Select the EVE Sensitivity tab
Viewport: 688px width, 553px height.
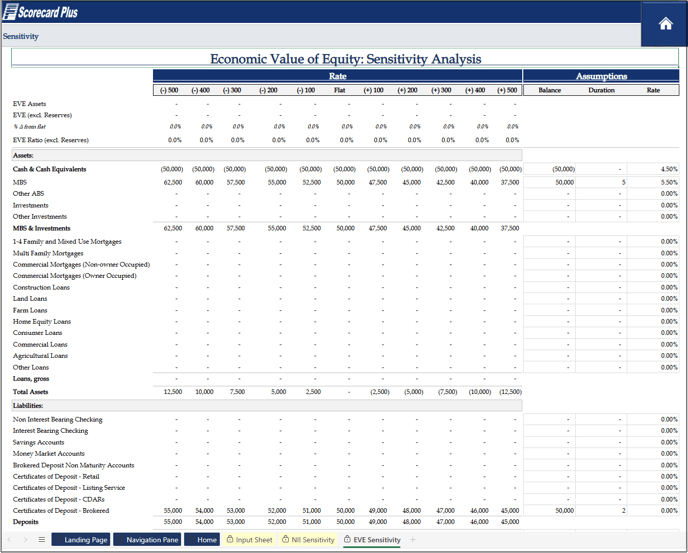point(372,540)
